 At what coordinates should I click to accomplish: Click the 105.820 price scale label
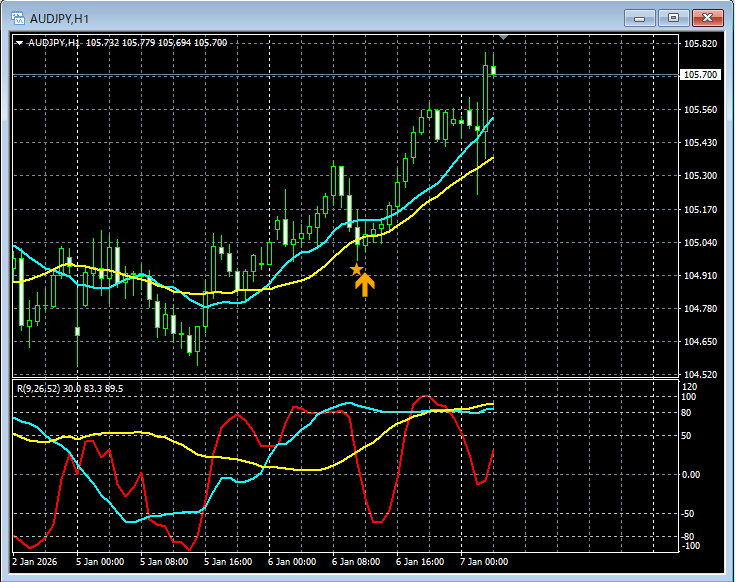coord(700,44)
